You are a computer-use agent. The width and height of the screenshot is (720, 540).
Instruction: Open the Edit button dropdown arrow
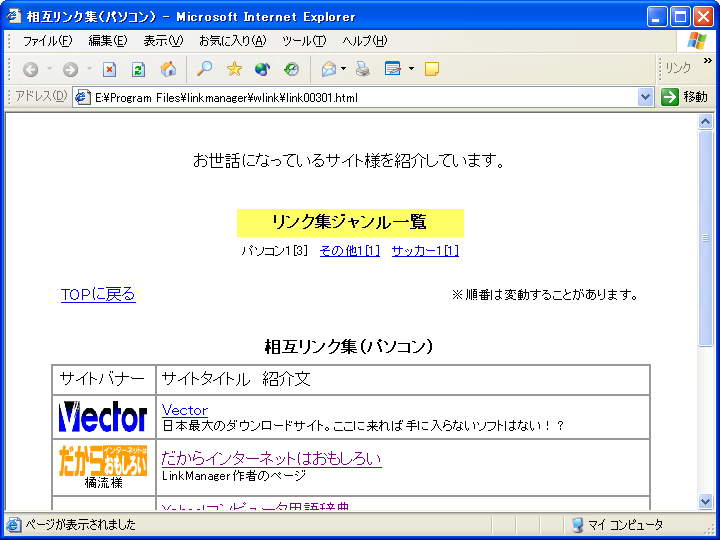[411, 69]
